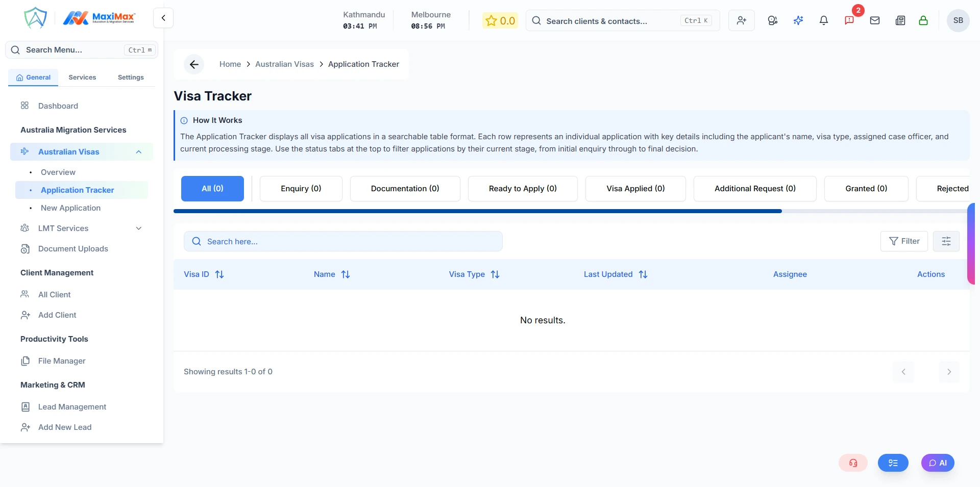The width and height of the screenshot is (980, 487).
Task: Open the mail envelope icon
Action: (x=874, y=20)
